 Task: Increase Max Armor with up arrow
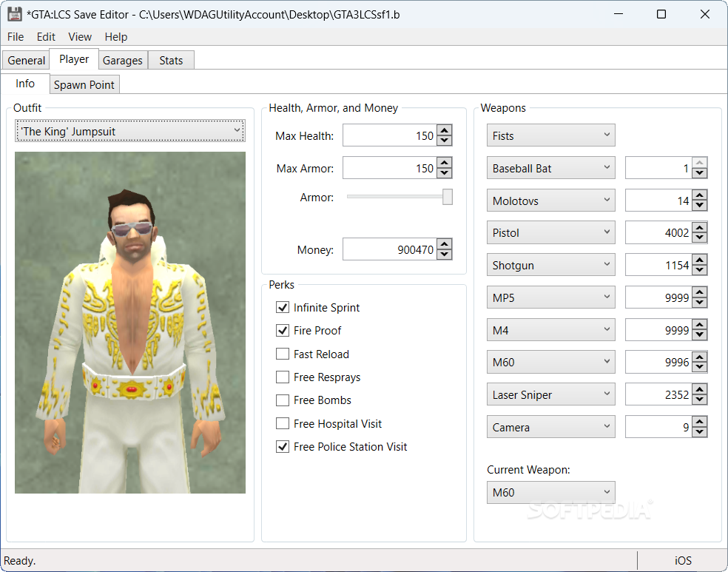pyautogui.click(x=445, y=163)
